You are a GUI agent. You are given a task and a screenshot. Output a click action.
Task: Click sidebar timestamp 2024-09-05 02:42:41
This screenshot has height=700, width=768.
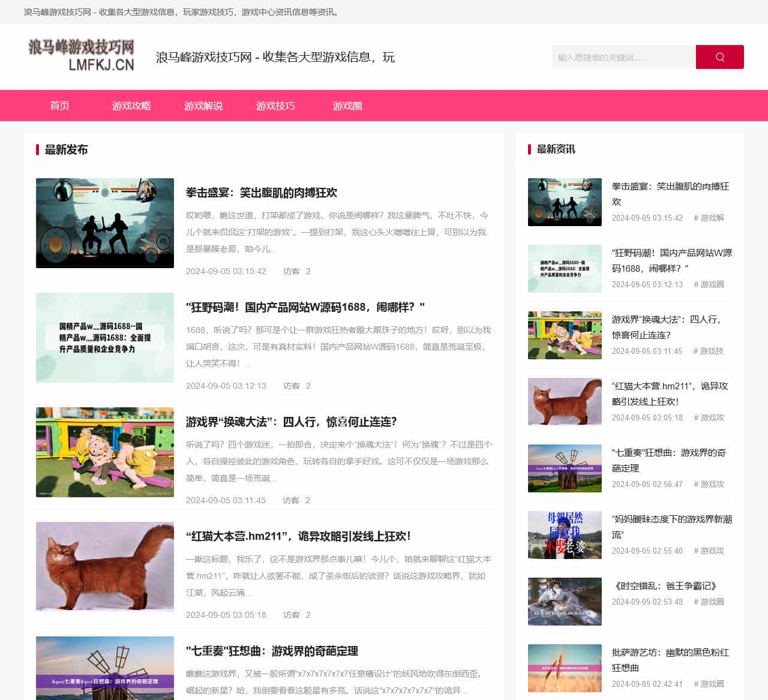click(x=647, y=684)
